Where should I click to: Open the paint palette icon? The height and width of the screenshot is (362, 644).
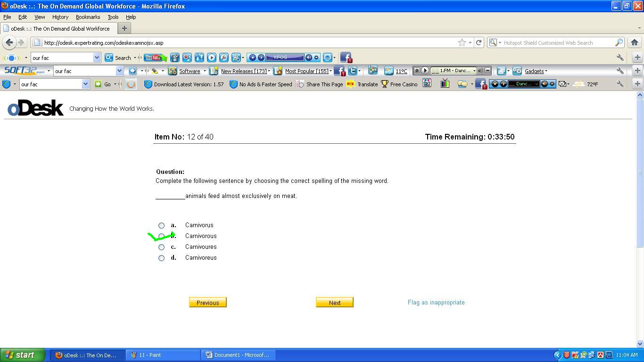pyautogui.click(x=373, y=71)
